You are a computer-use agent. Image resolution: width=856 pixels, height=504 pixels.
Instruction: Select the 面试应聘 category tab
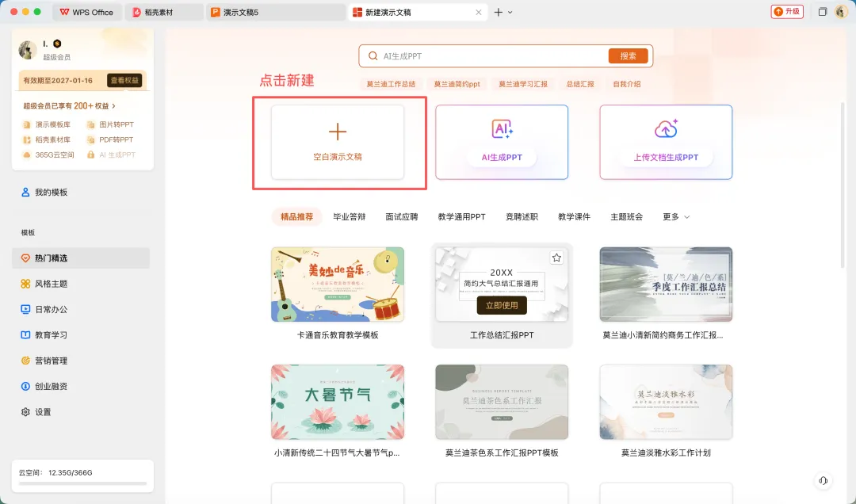click(x=402, y=217)
